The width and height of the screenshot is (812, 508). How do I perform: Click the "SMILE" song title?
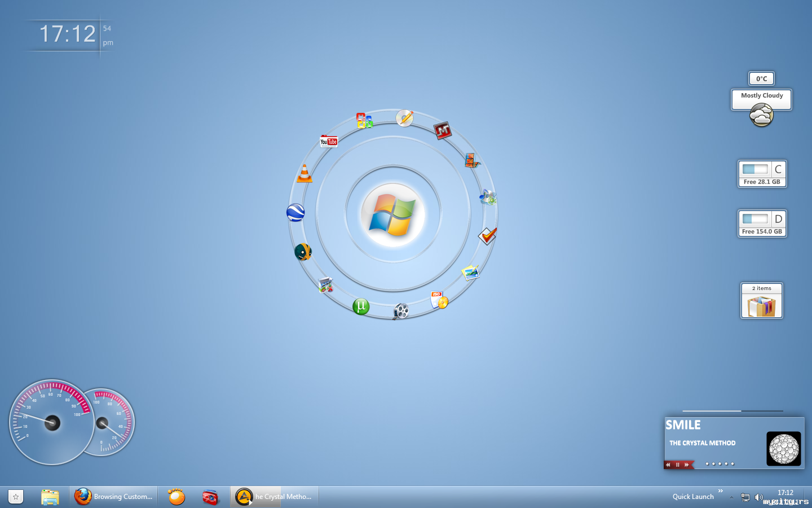(x=683, y=425)
